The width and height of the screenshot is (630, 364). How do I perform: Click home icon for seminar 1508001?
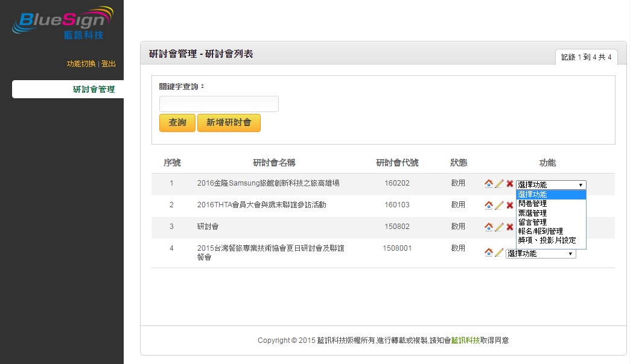click(x=489, y=252)
